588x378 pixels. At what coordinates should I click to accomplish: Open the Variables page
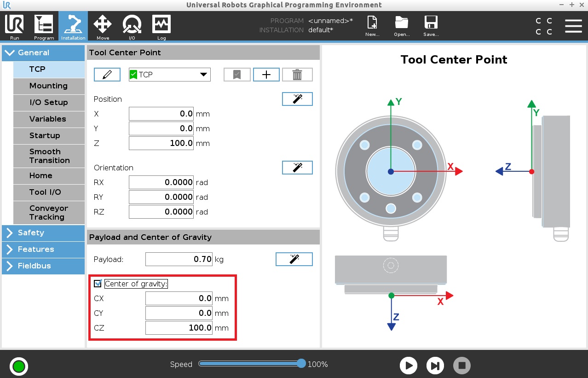pos(49,119)
